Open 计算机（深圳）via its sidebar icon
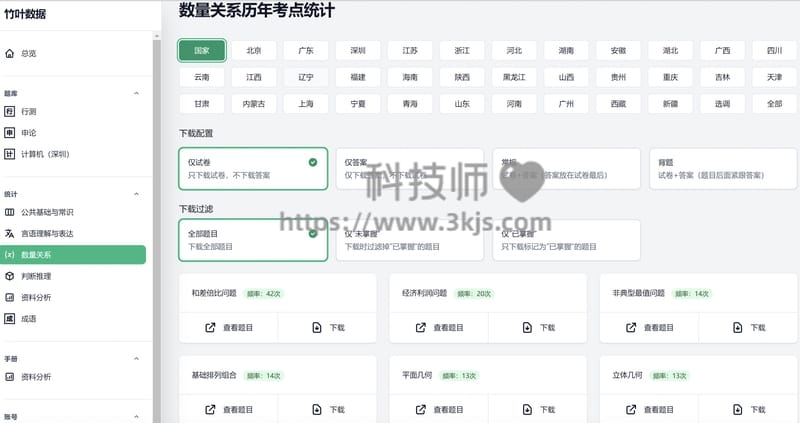The height and width of the screenshot is (423, 800). pos(10,154)
